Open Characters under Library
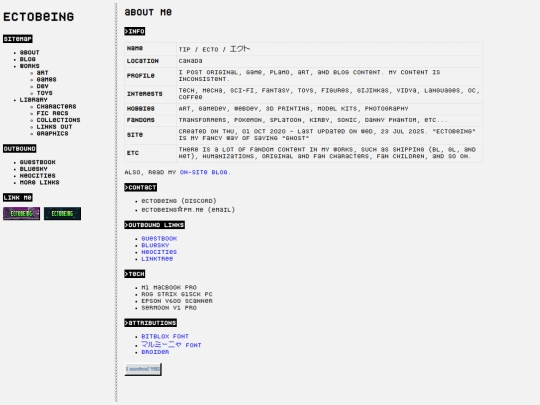 click(x=56, y=106)
